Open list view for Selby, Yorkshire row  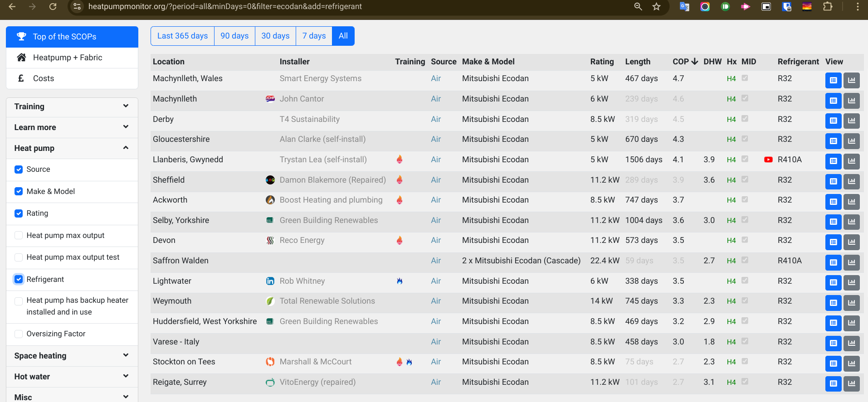(x=833, y=222)
